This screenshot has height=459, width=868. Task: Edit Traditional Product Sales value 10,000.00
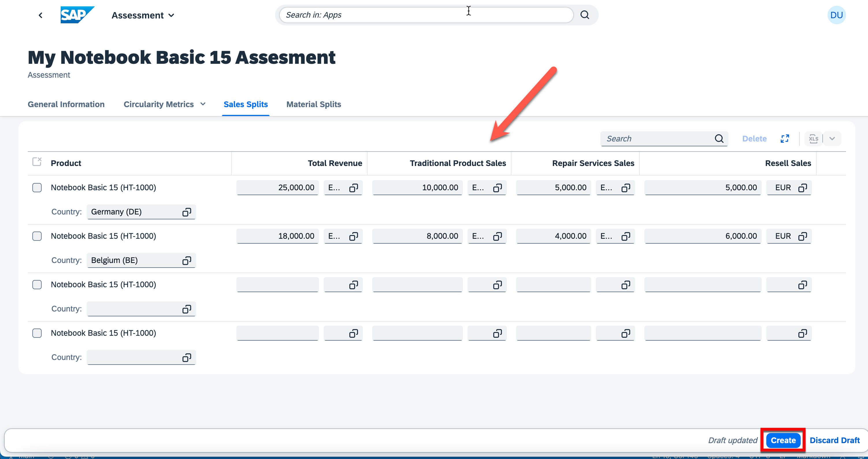417,188
